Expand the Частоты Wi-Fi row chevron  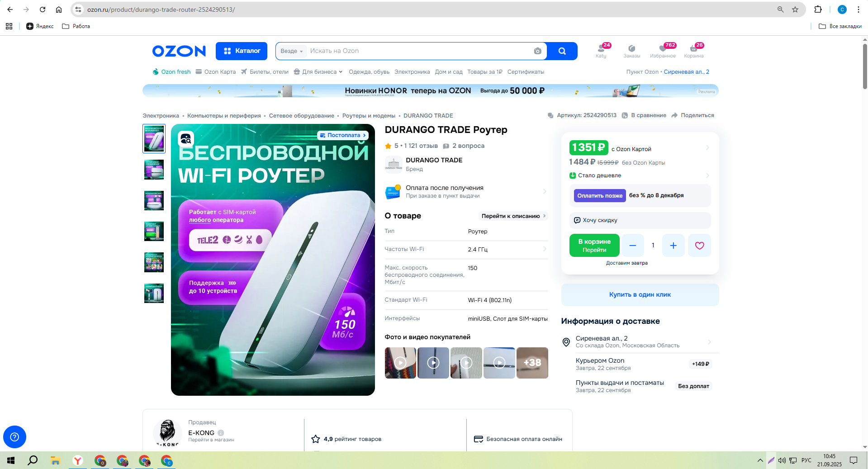click(544, 249)
